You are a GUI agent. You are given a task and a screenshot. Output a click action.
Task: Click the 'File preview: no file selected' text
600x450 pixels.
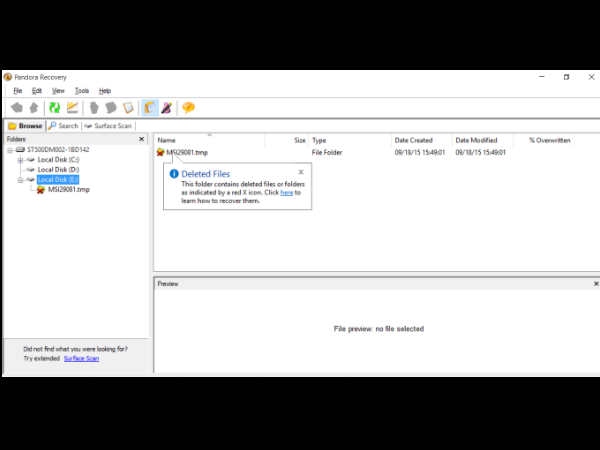coord(379,329)
